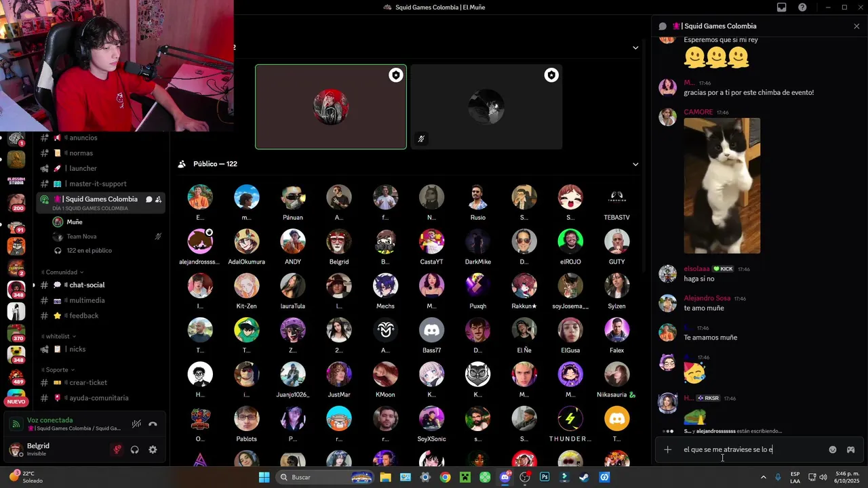
Task: Open Blossom Studio server icon
Action: 16,181
